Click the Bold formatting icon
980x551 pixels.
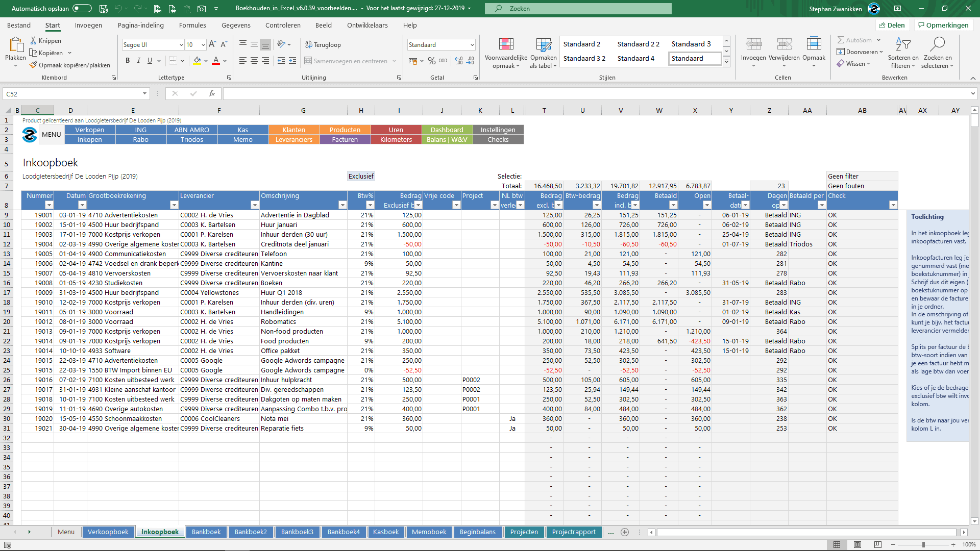pyautogui.click(x=128, y=61)
